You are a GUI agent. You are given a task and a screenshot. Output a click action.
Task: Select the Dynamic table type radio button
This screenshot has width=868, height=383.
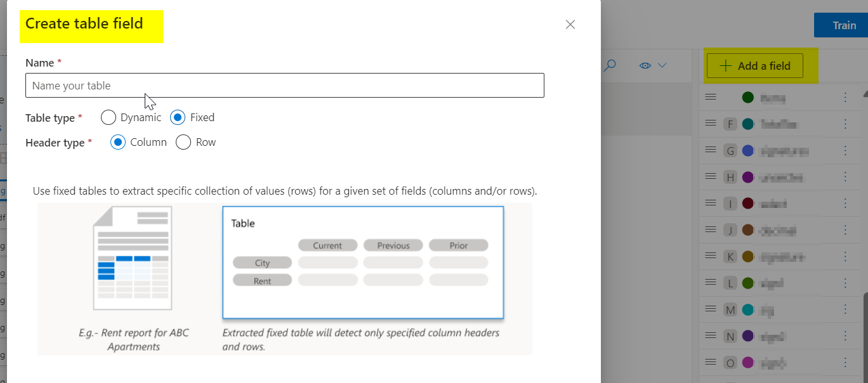coord(108,117)
